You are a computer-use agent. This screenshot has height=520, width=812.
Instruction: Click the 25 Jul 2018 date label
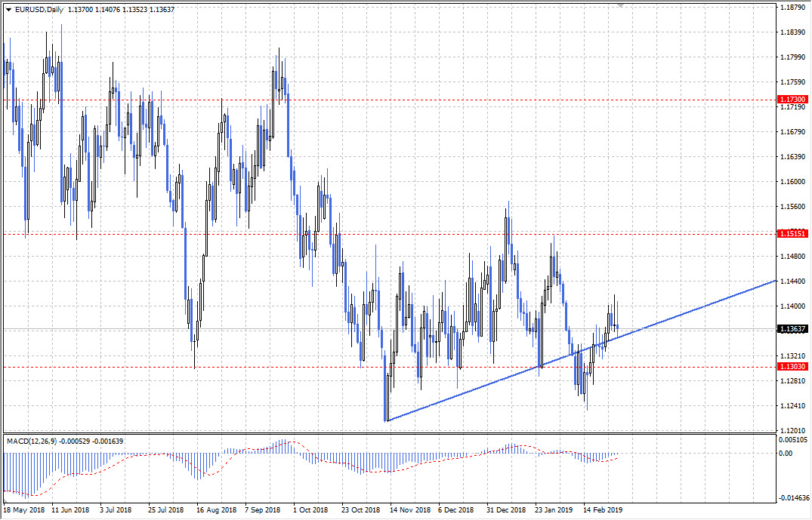[166, 509]
